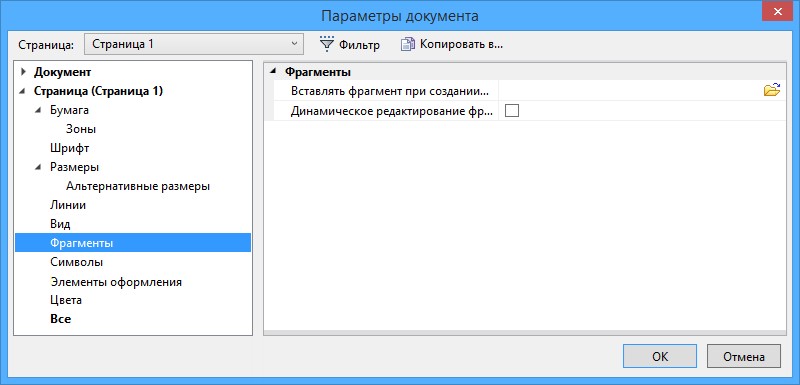Confirm with the OK button

coord(660,356)
